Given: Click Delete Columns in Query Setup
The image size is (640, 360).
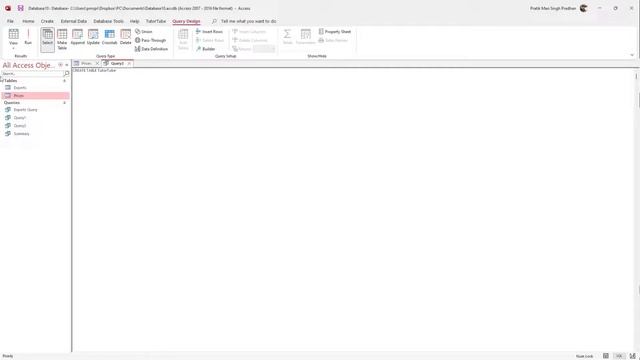Looking at the screenshot, I should (250, 40).
